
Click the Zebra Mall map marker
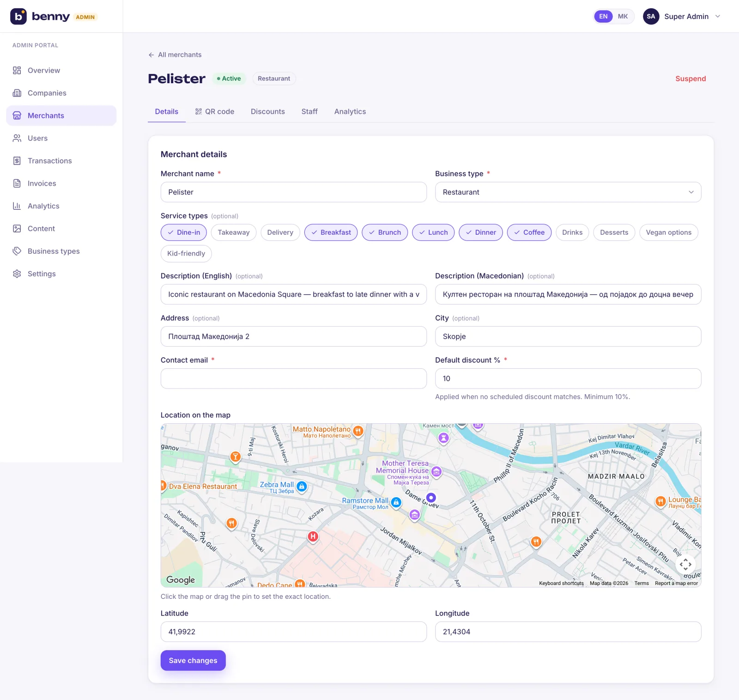pos(302,487)
